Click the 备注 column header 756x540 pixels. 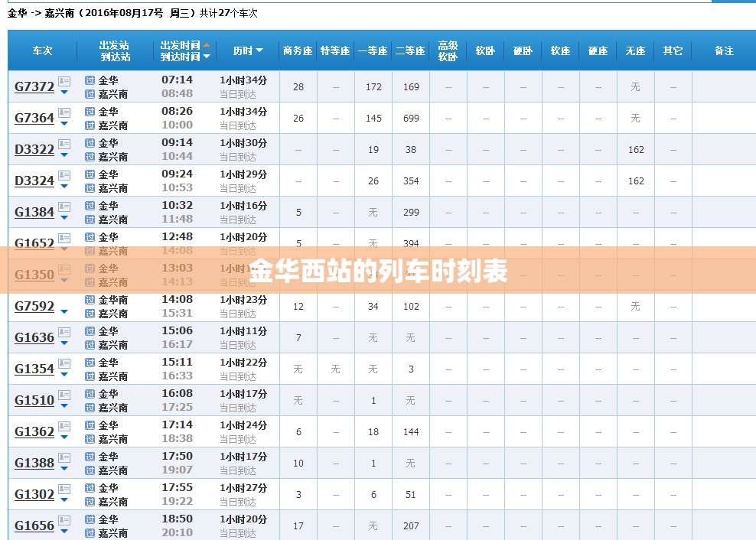point(724,50)
